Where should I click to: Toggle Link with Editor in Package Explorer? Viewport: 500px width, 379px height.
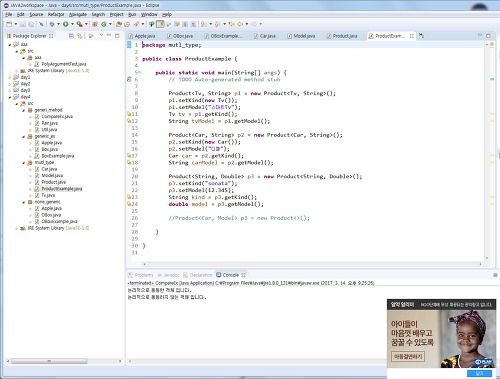[79, 36]
